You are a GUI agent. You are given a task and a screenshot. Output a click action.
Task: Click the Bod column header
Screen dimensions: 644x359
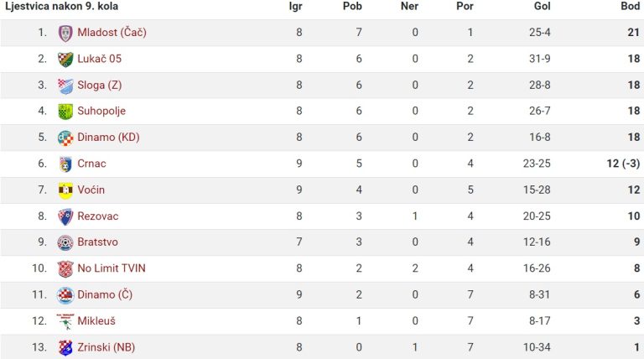[x=630, y=6]
